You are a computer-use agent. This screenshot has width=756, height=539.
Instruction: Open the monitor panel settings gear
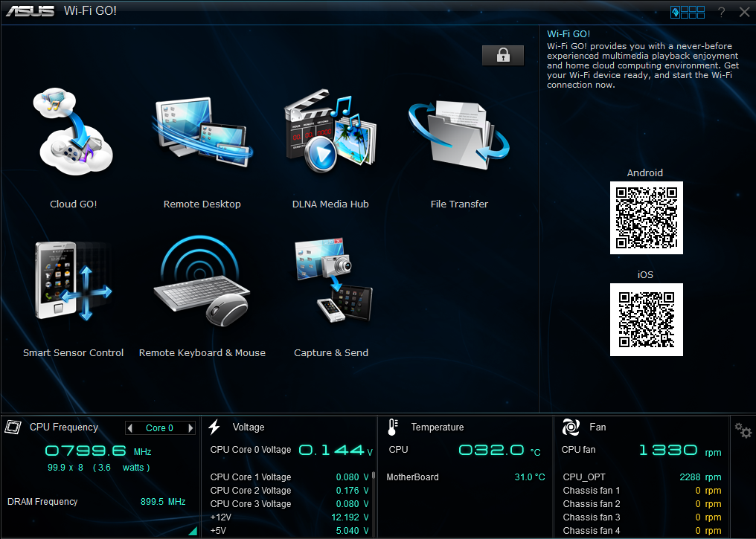tap(742, 430)
